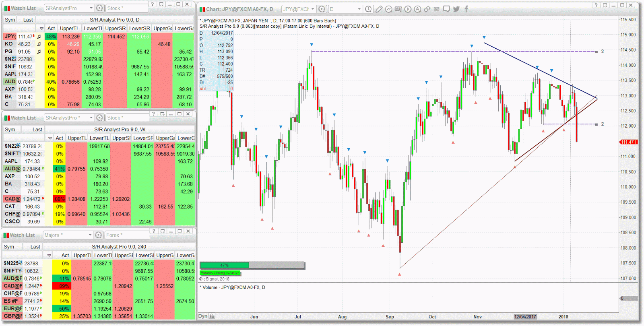Open settings gear in top Watch List window
Screen dimensions: 644x326
click(x=99, y=8)
